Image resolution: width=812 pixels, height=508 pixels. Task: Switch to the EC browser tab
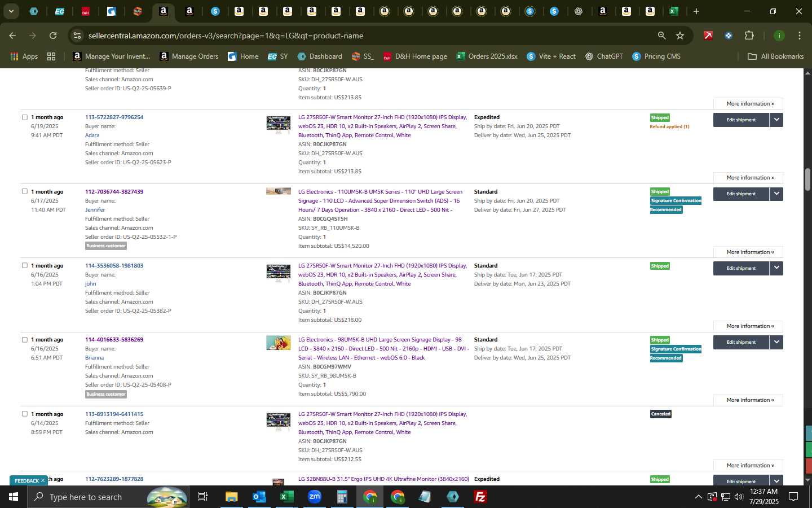click(x=59, y=11)
